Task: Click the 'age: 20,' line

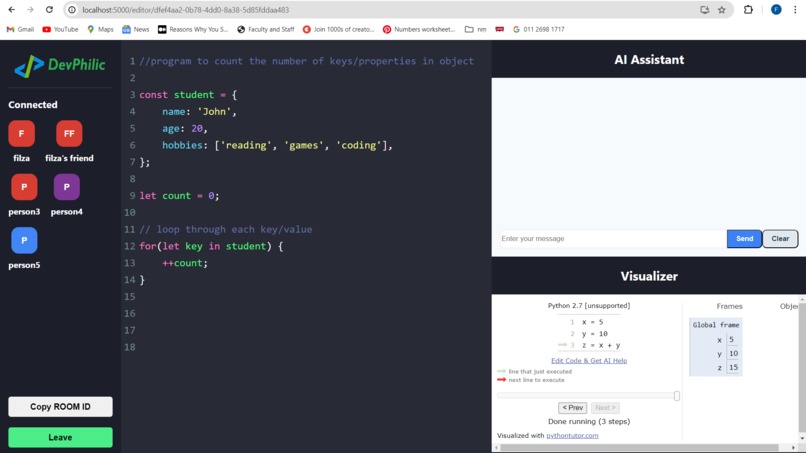Action: 185,129
